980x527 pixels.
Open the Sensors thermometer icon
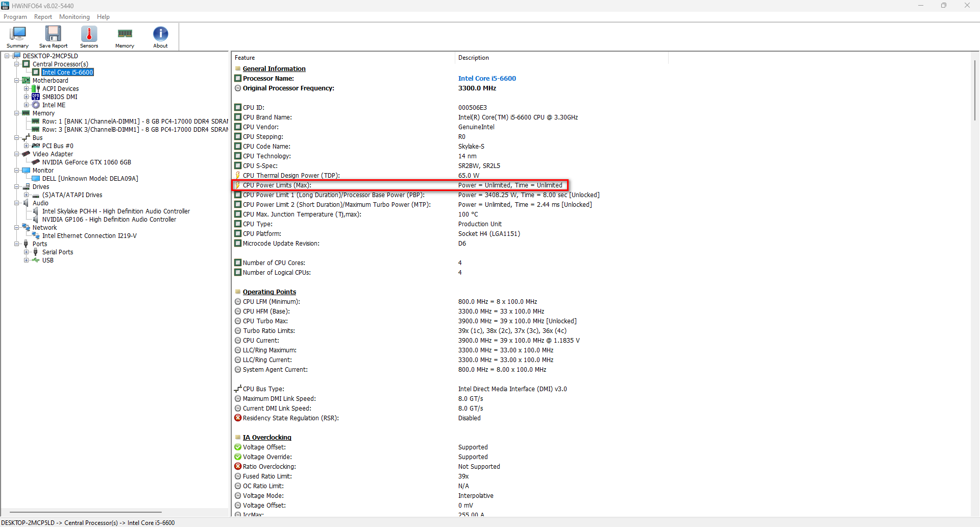pyautogui.click(x=89, y=34)
